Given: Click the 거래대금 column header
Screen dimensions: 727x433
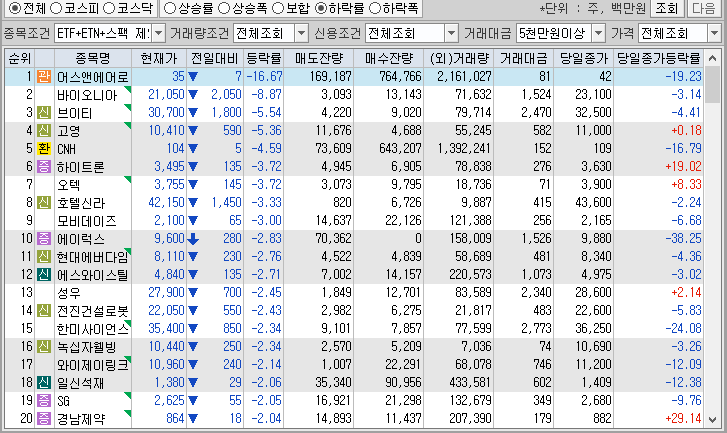Looking at the screenshot, I should pyautogui.click(x=523, y=58).
